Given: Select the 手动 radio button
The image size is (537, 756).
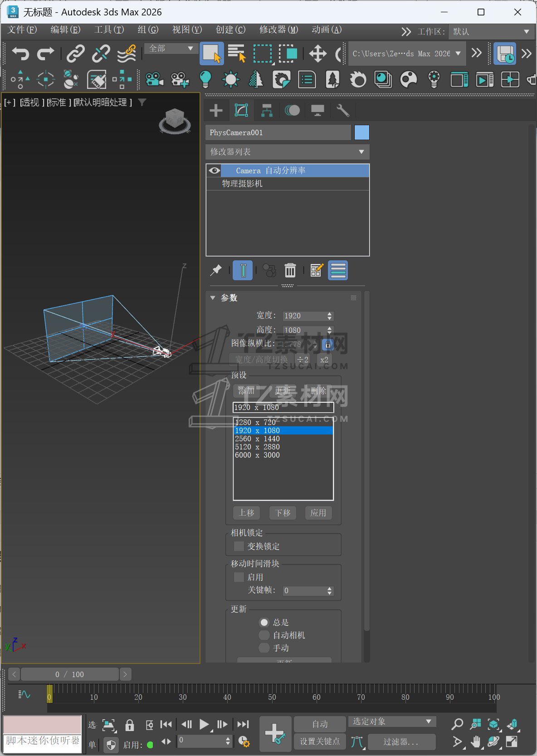Looking at the screenshot, I should tap(264, 648).
